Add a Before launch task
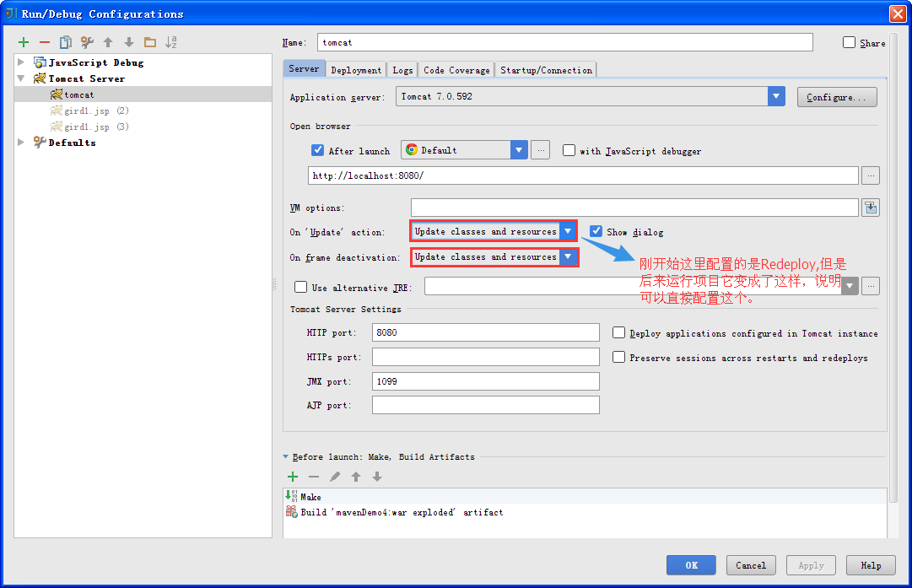 point(293,477)
